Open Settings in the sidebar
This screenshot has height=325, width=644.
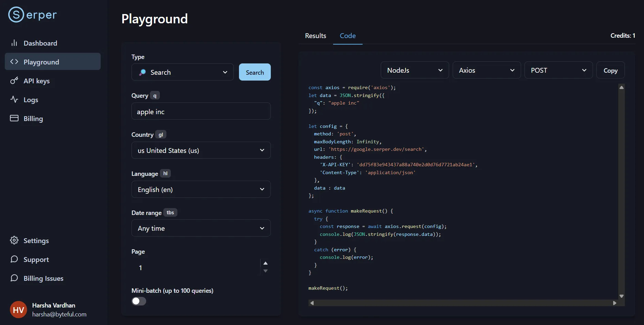tap(53, 240)
